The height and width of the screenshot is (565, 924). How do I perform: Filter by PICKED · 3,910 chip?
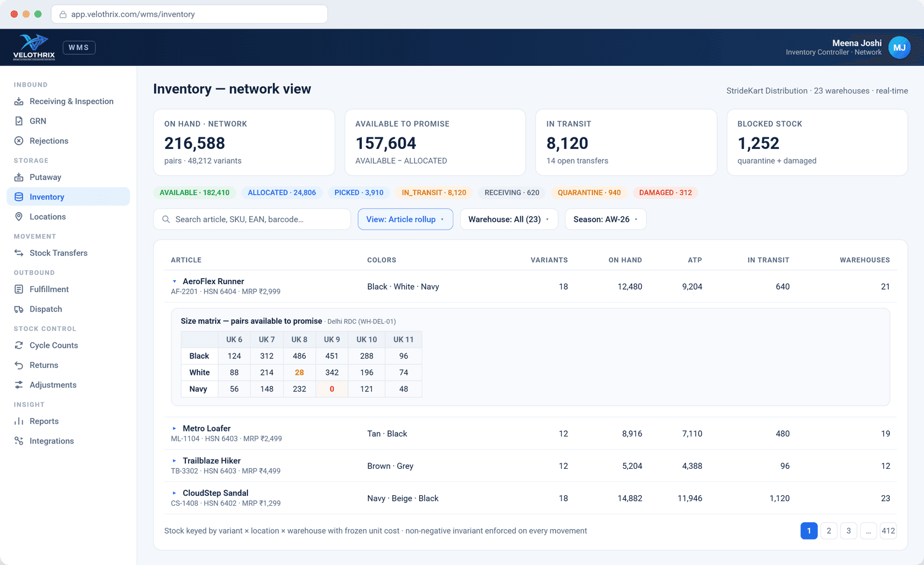[x=359, y=193]
